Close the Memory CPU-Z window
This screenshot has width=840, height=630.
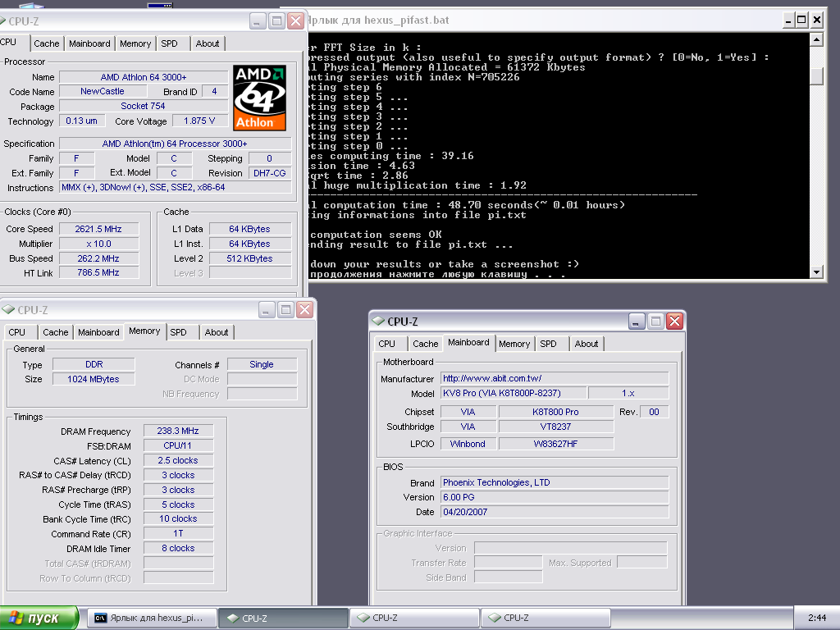point(305,309)
